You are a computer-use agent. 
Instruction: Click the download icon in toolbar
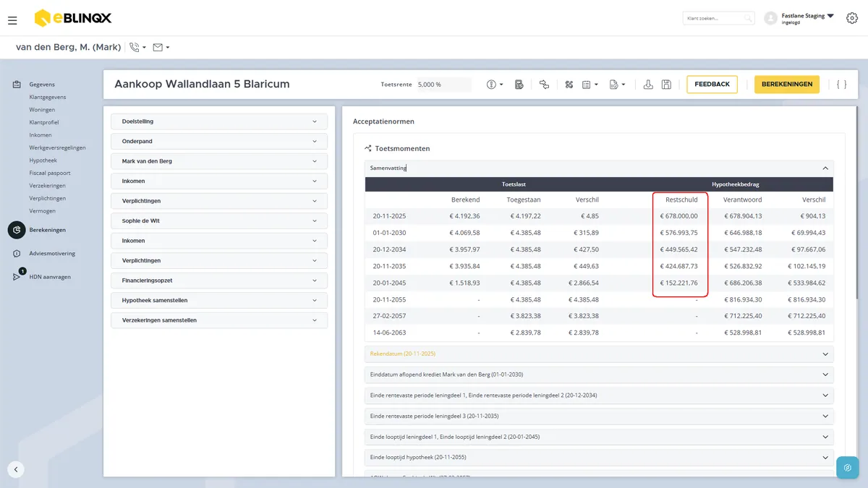pos(648,85)
